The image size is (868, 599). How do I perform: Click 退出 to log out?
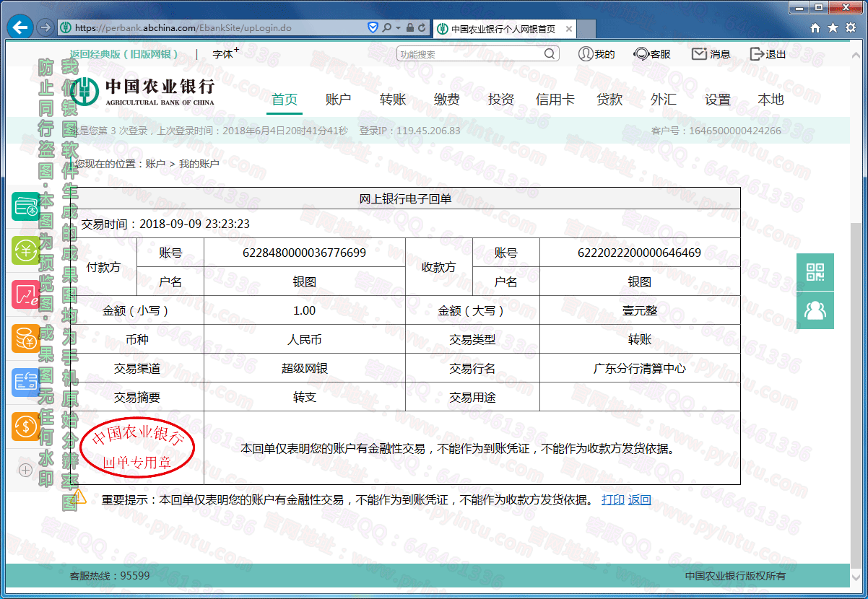coord(768,54)
